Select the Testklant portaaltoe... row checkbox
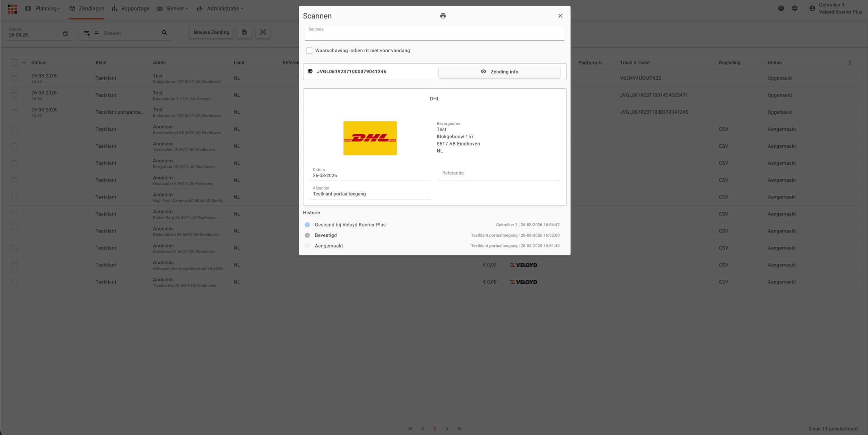Image resolution: width=868 pixels, height=435 pixels. coord(14,112)
